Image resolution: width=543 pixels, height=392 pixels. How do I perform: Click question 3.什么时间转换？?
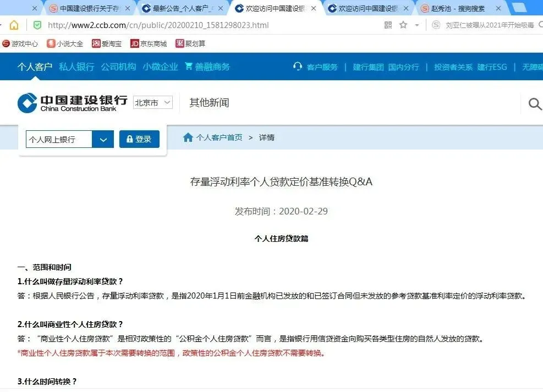click(x=47, y=382)
